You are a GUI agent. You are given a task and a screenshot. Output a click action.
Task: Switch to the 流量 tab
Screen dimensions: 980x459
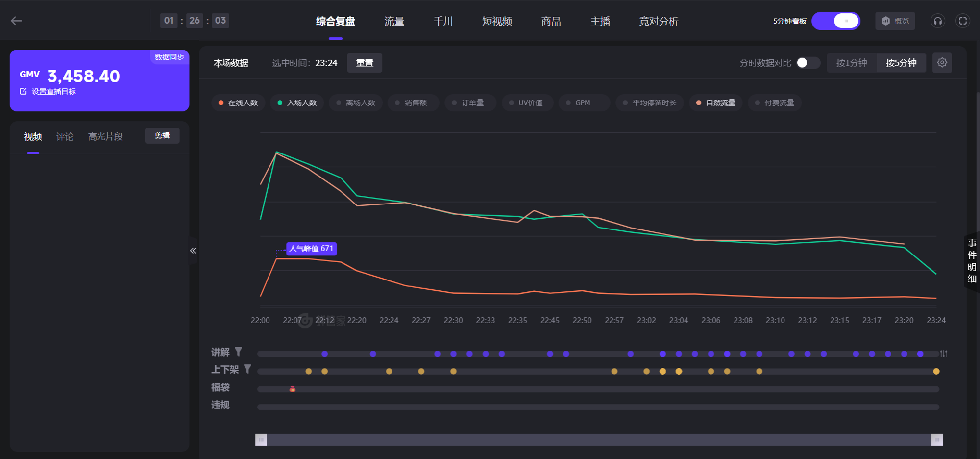(394, 21)
